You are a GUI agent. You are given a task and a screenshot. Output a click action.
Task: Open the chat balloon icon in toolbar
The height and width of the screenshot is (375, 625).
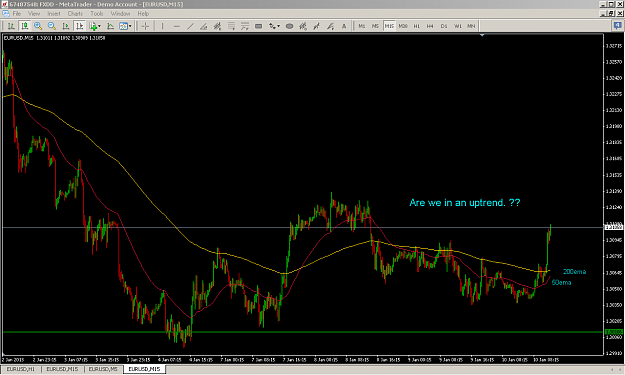pos(618,26)
